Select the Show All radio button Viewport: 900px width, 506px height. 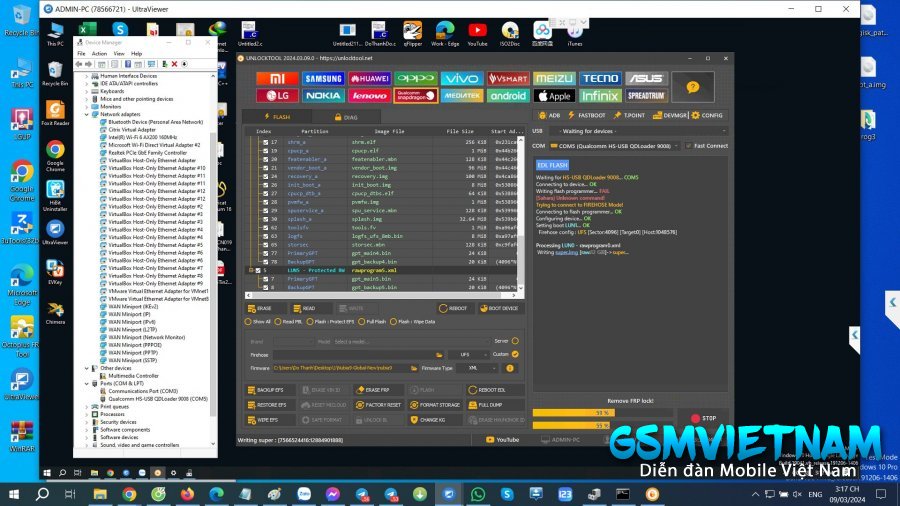point(248,322)
